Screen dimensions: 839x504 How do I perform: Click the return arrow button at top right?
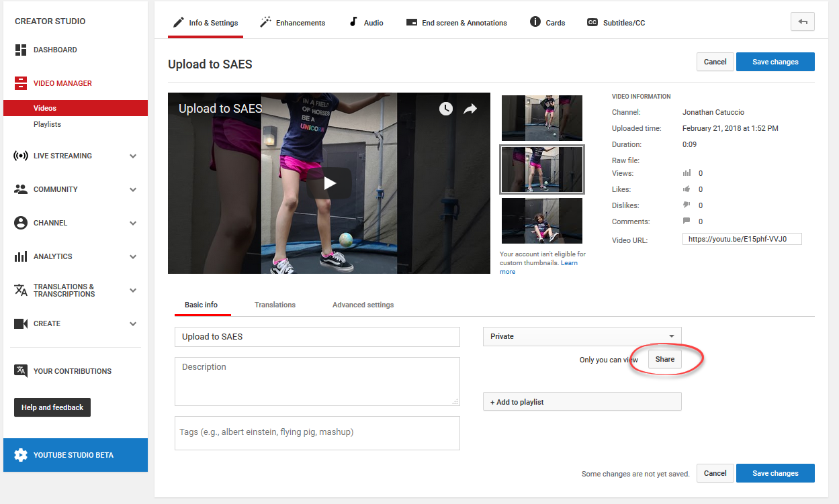coord(803,21)
